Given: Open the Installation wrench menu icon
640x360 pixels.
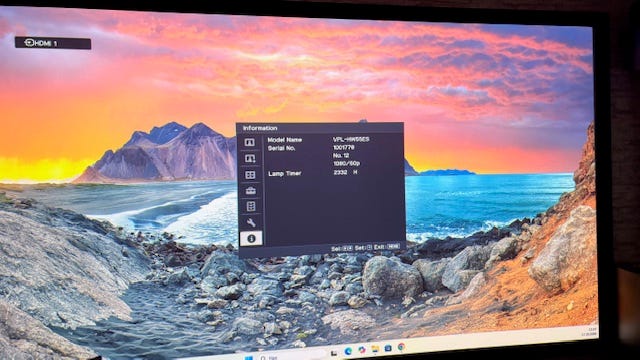Looking at the screenshot, I should 251,222.
